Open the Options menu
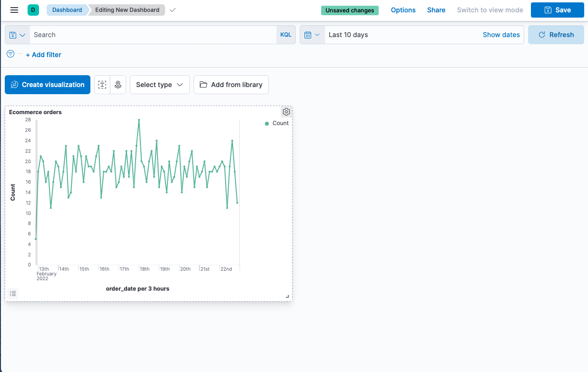588x372 pixels. click(403, 10)
